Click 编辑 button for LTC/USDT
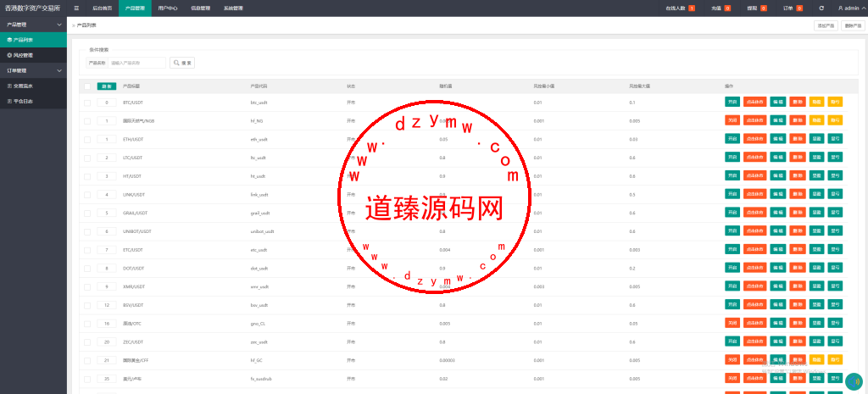The image size is (868, 394). (778, 157)
